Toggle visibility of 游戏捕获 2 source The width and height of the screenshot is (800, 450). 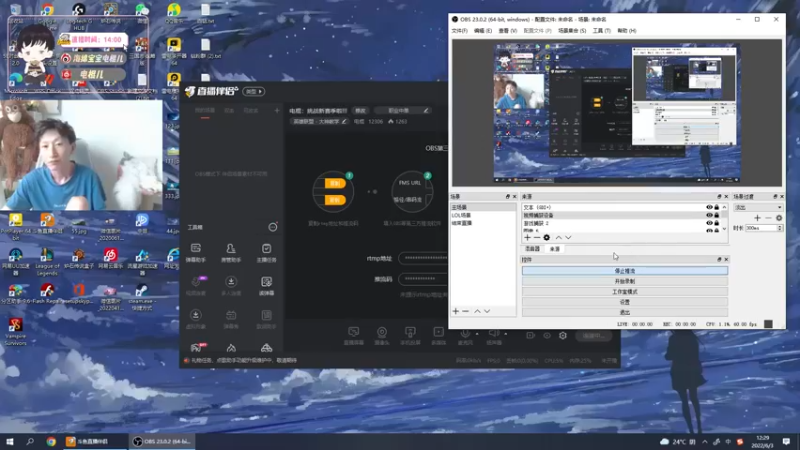click(709, 223)
